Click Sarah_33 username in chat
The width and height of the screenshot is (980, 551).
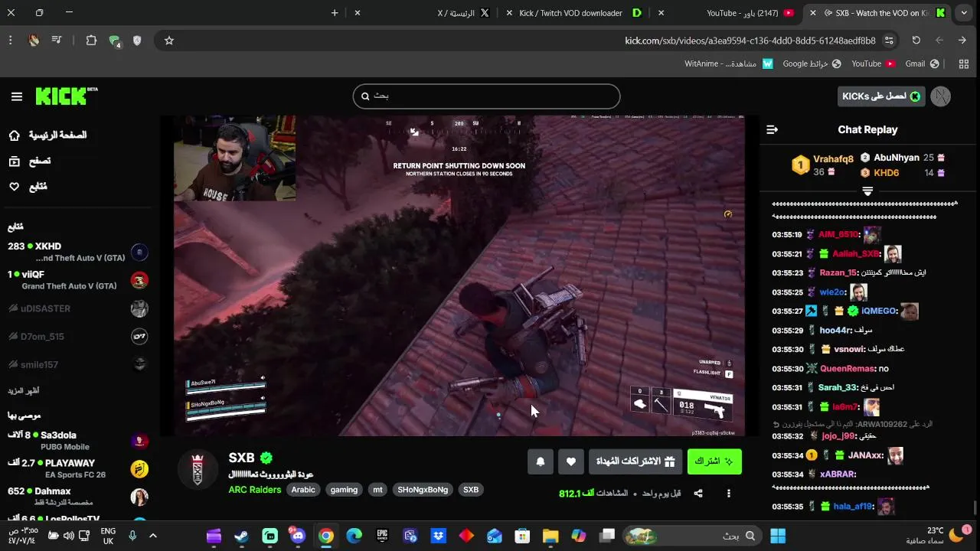pos(838,388)
